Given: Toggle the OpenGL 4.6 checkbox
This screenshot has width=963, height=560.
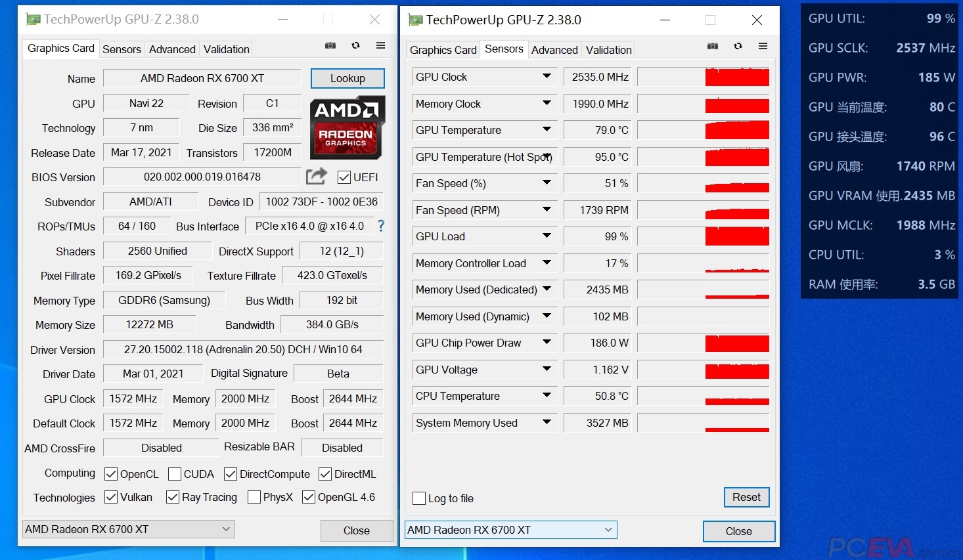Looking at the screenshot, I should (309, 497).
